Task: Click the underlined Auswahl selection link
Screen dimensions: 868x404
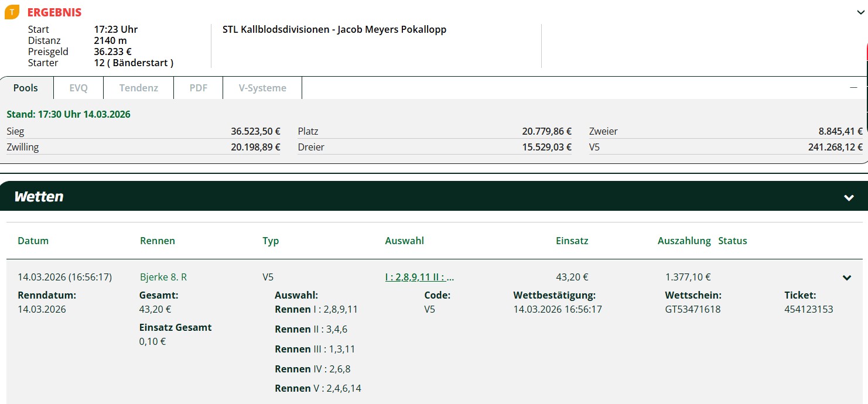Action: [x=419, y=277]
